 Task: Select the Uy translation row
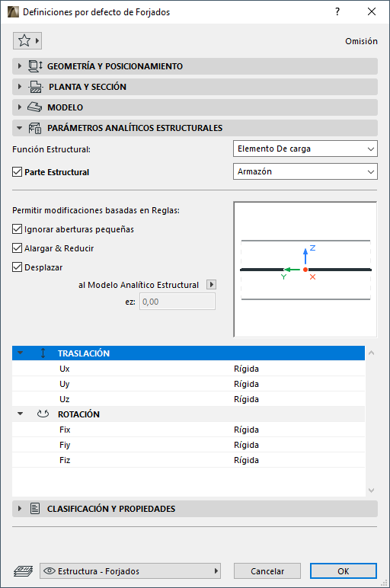point(188,384)
